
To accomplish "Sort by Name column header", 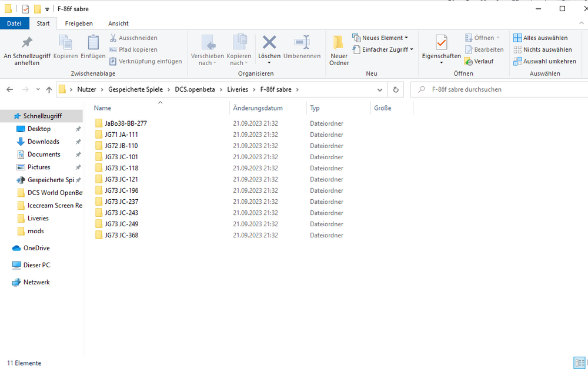I will pos(102,108).
